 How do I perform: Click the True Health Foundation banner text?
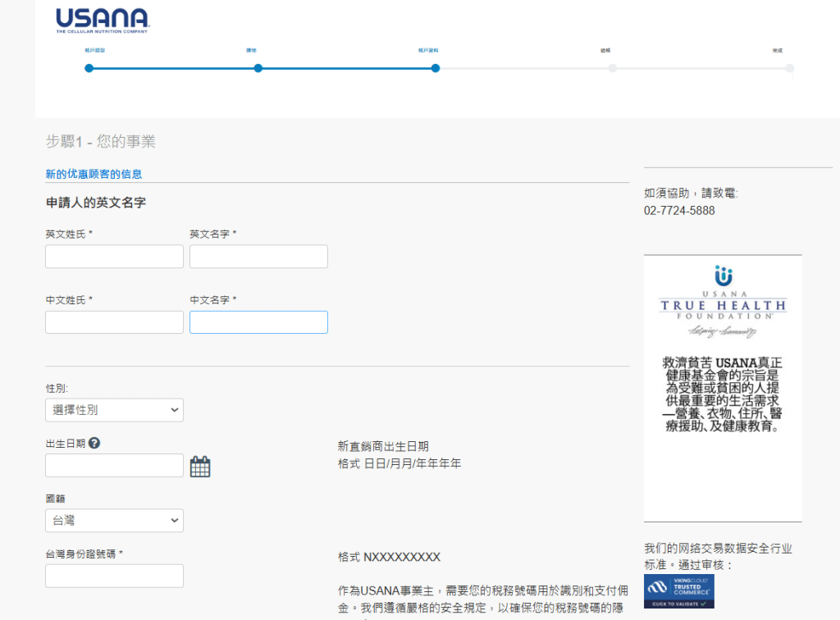coord(723,394)
